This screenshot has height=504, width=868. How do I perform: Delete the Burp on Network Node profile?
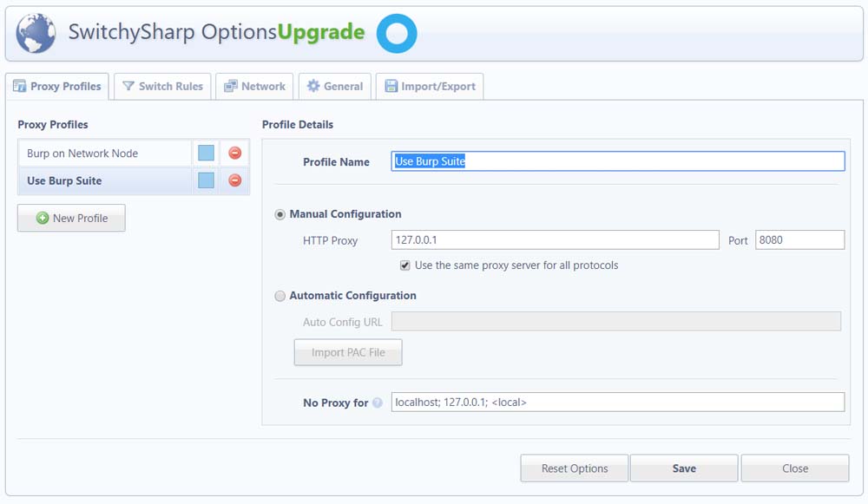[234, 154]
